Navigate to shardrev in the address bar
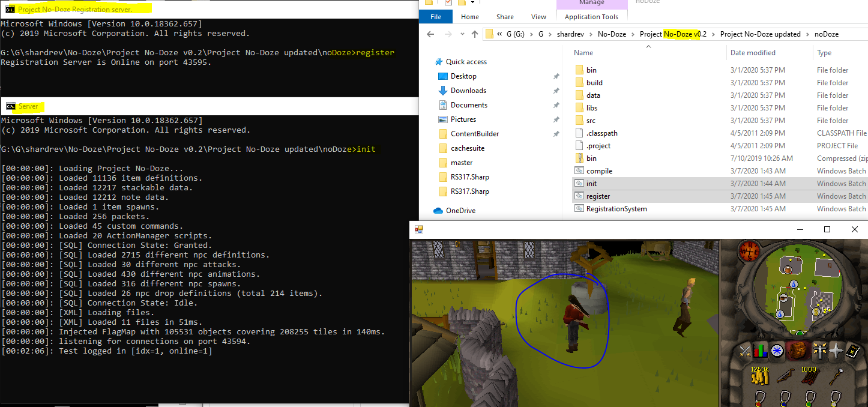This screenshot has width=868, height=407. (x=569, y=34)
